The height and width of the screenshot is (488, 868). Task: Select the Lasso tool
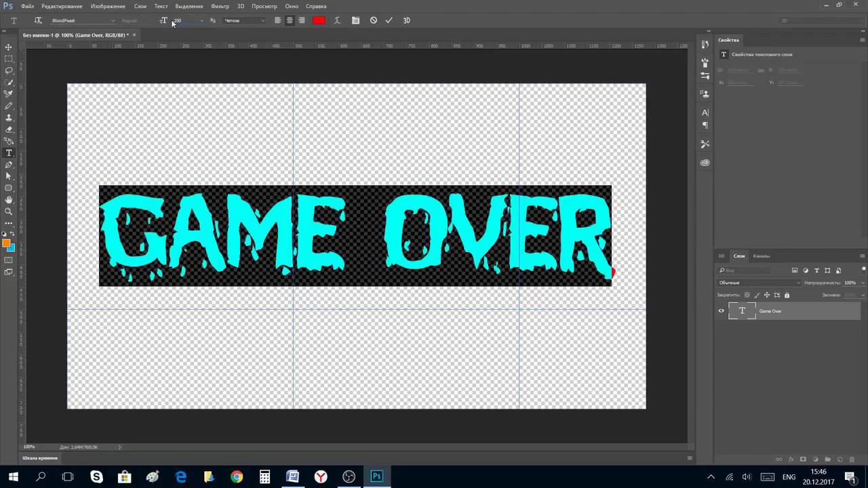point(9,70)
